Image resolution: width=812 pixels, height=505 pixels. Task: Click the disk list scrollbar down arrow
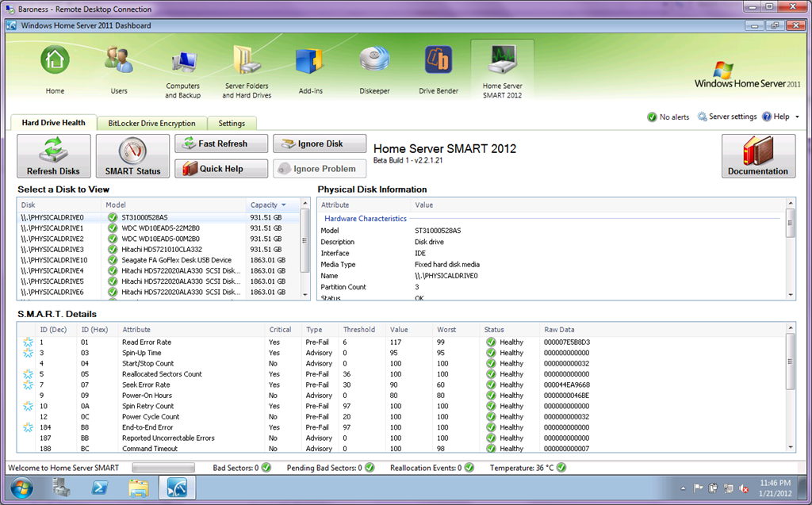304,294
